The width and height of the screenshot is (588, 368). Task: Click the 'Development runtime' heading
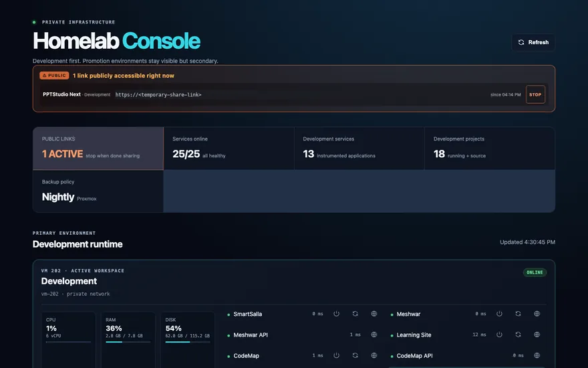click(78, 244)
